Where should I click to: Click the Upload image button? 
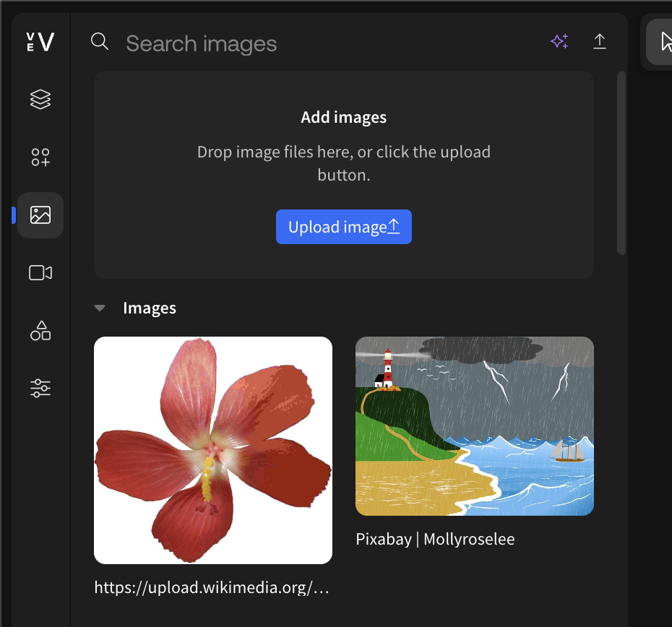[x=343, y=226]
